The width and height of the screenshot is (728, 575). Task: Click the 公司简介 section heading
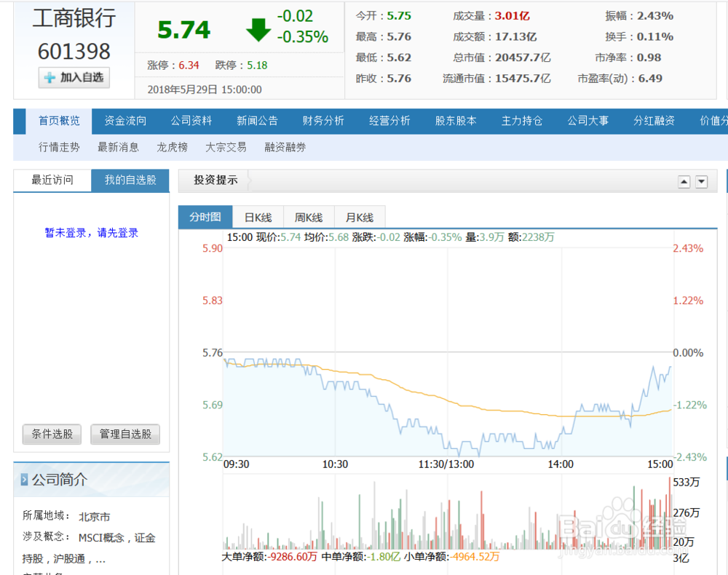point(60,480)
